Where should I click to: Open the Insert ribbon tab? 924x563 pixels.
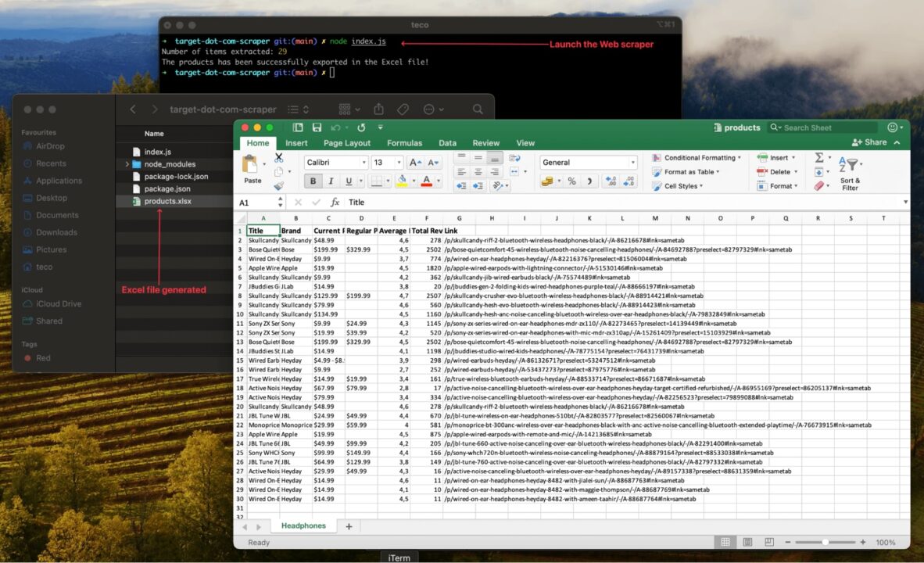(296, 142)
